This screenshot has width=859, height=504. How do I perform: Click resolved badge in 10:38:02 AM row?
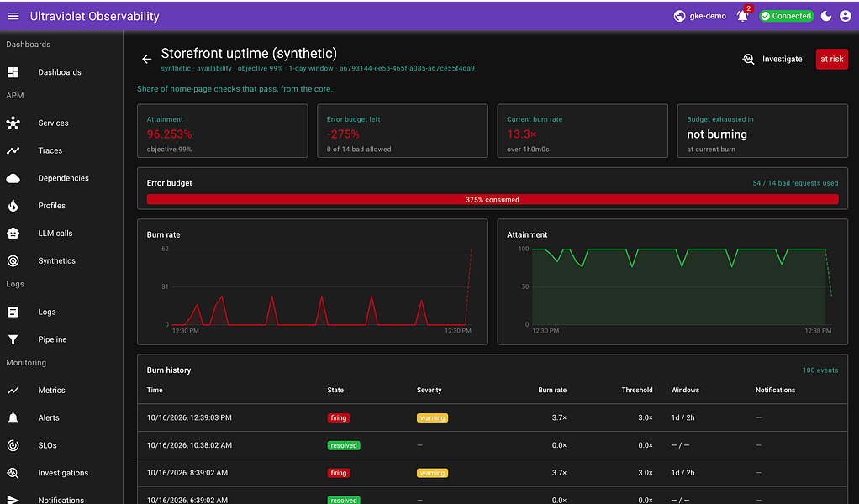click(x=344, y=445)
